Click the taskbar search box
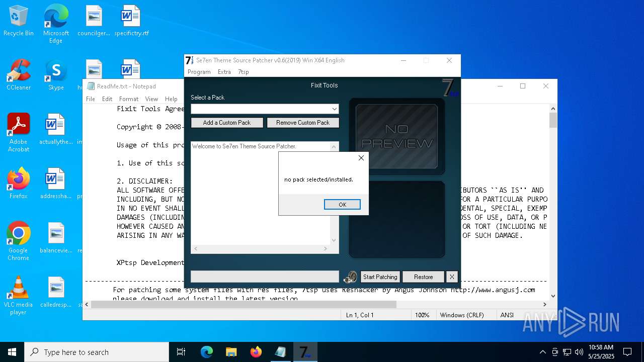Image resolution: width=644 pixels, height=362 pixels. [97, 352]
